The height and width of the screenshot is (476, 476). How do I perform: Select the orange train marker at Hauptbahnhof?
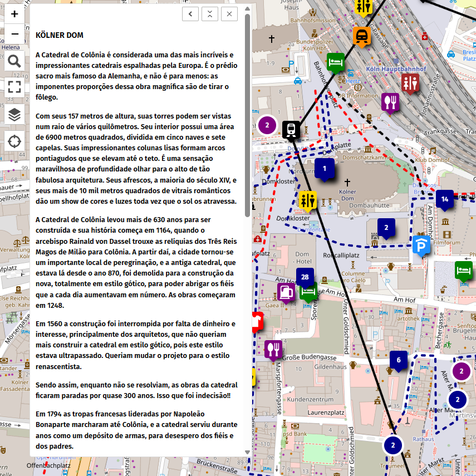(362, 36)
